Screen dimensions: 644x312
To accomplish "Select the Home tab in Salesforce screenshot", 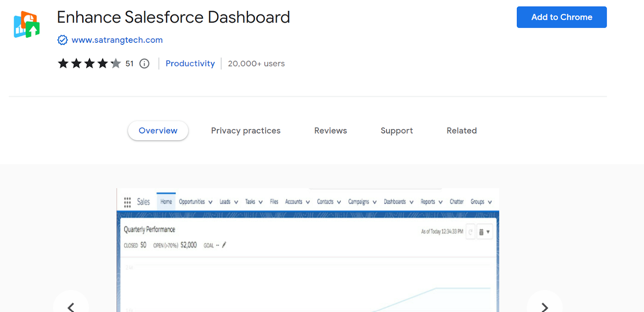I will click(x=166, y=202).
